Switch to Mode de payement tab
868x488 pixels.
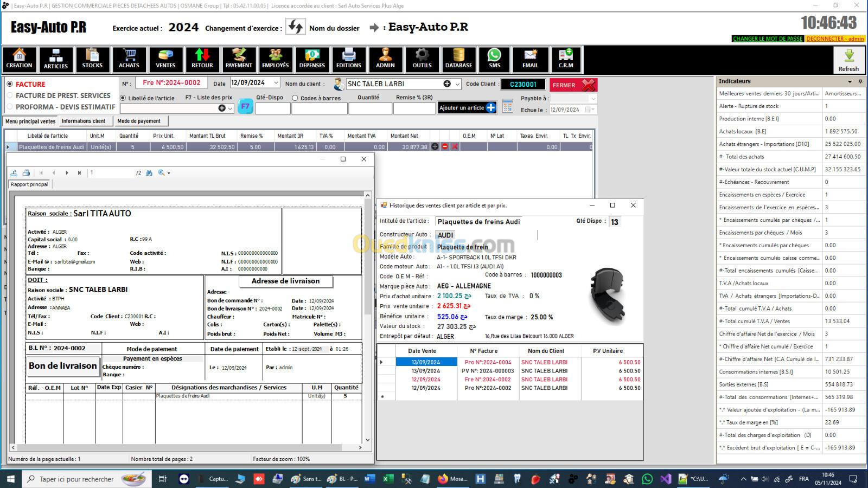139,121
